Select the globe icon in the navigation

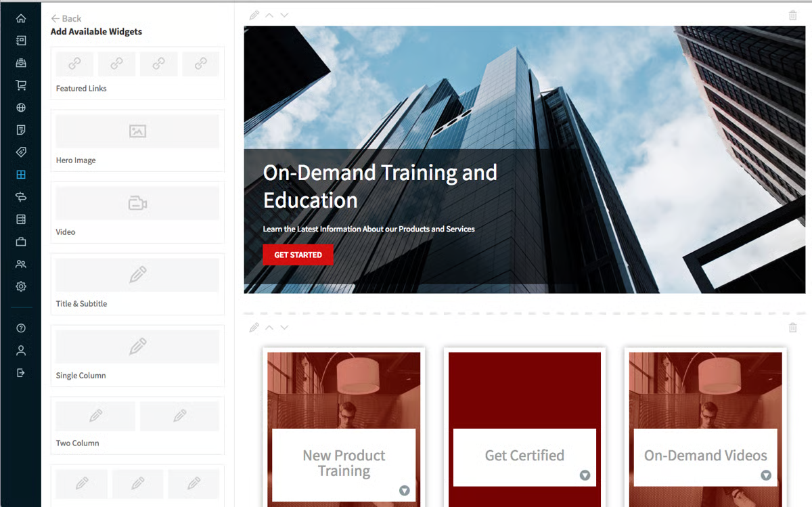(20, 107)
